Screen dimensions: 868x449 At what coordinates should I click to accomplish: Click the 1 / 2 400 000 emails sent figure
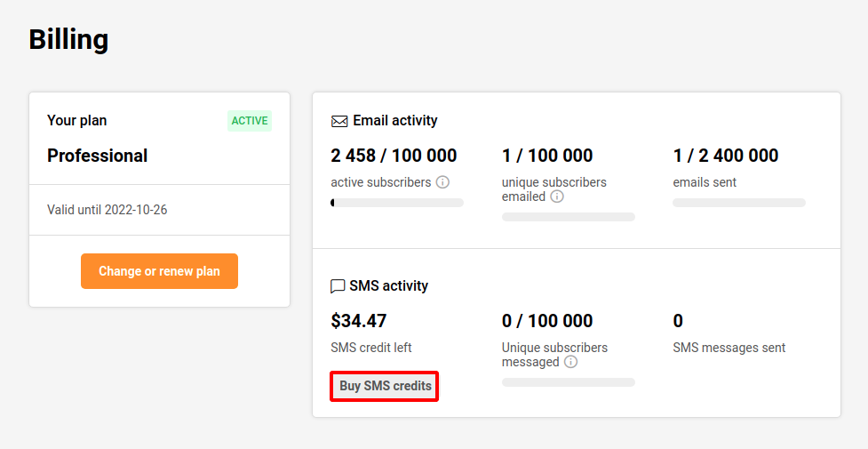coord(726,156)
